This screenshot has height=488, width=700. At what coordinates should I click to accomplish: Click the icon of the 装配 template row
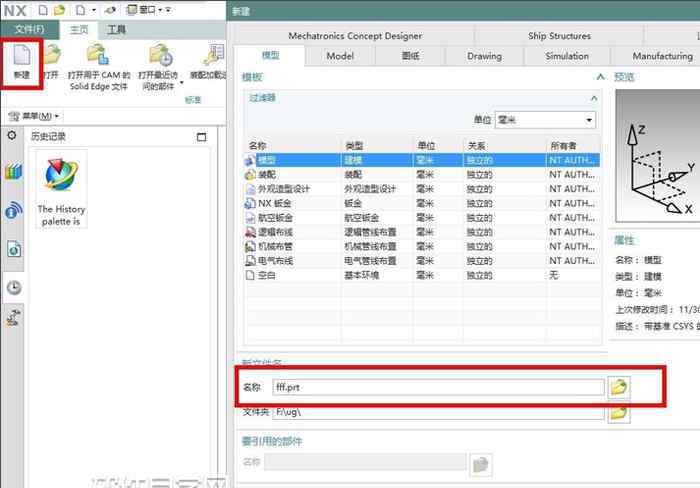(250, 175)
